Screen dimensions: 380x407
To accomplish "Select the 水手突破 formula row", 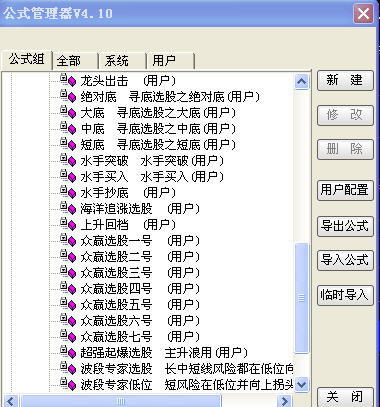I will click(152, 160).
